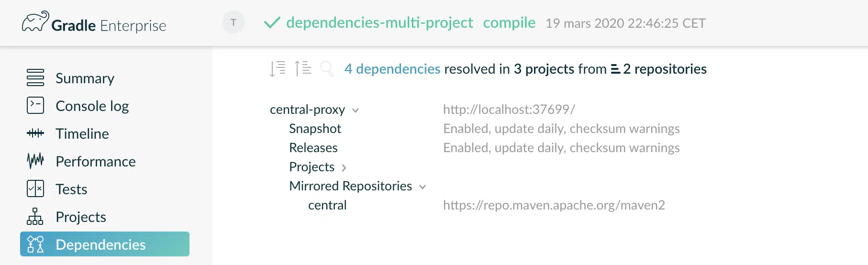Collapse the central-proxy repository chevron

[356, 110]
